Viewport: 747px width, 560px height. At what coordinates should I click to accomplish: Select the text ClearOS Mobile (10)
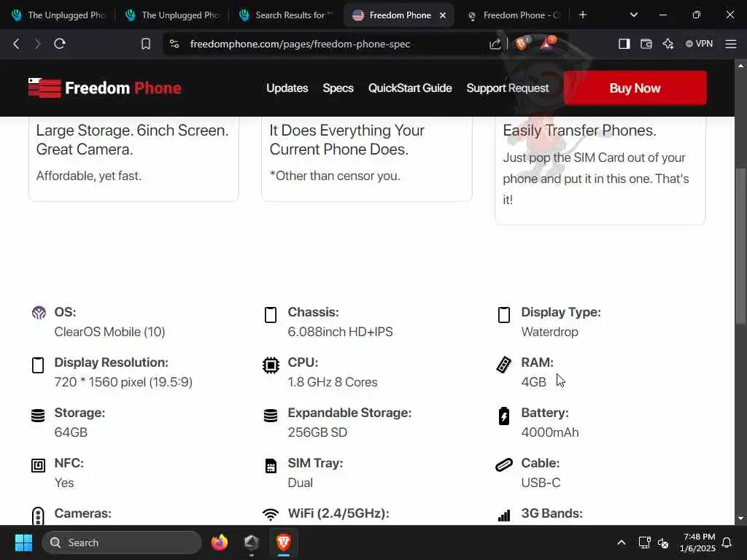(x=109, y=332)
